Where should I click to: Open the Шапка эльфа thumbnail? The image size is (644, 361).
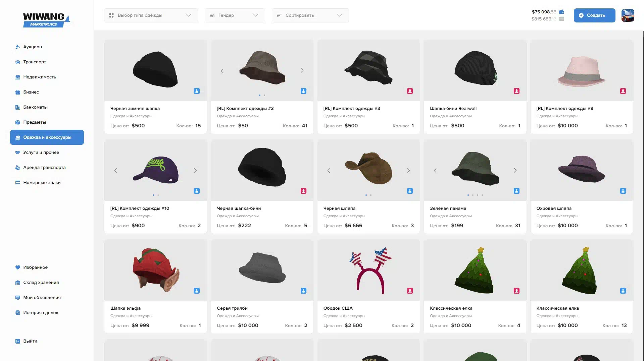click(x=156, y=270)
